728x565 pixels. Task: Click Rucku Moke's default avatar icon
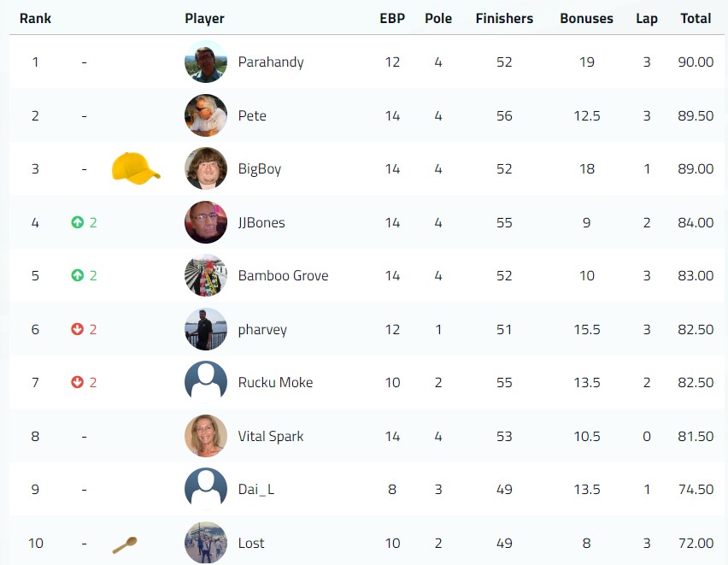[206, 382]
